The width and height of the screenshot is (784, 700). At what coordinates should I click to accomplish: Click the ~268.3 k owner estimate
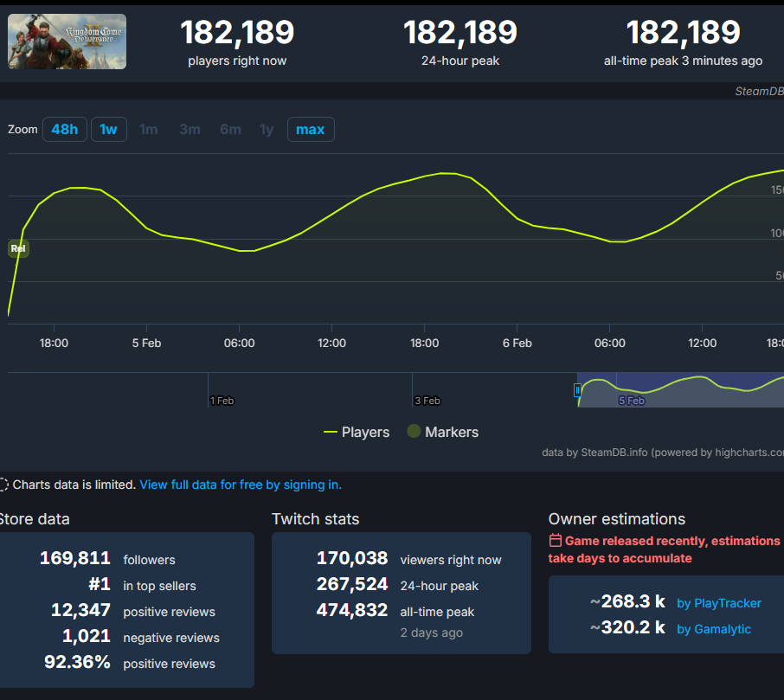[x=627, y=601]
